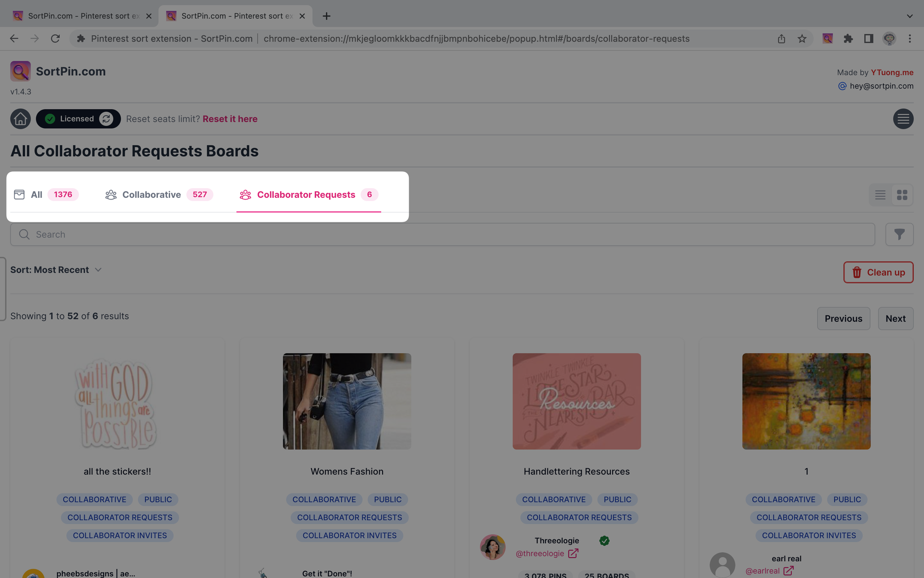Select the All boards tab
924x578 pixels.
(x=46, y=195)
